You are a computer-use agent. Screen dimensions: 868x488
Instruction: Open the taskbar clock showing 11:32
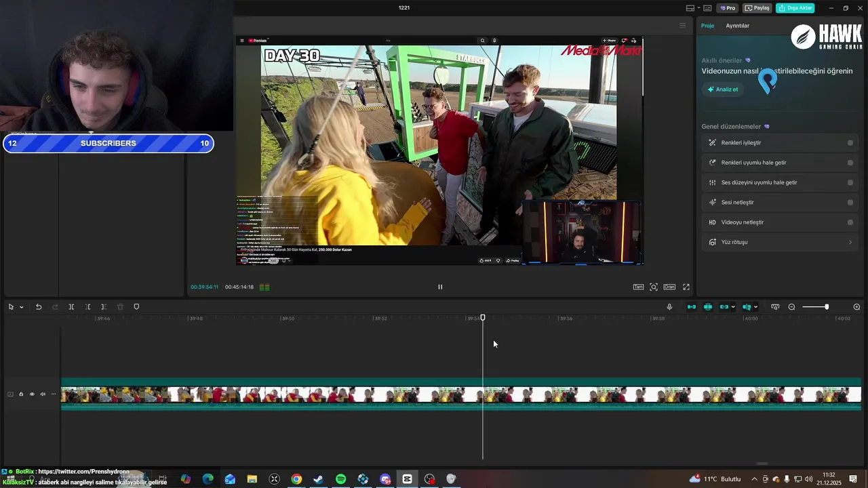(829, 479)
